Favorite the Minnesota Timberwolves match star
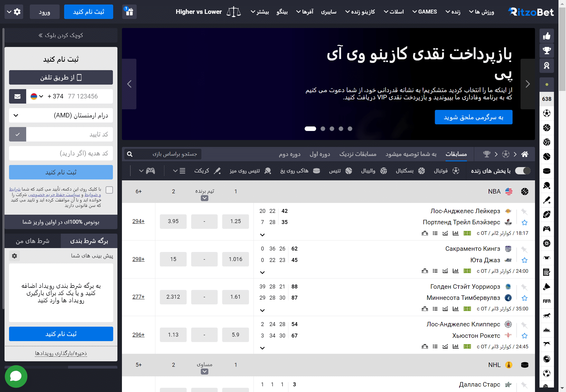566x392 pixels. click(524, 298)
